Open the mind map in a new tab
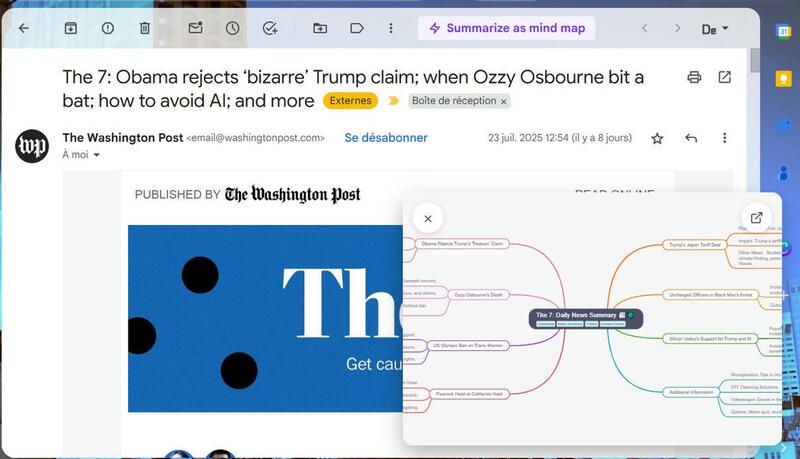The width and height of the screenshot is (800, 459). coord(756,218)
